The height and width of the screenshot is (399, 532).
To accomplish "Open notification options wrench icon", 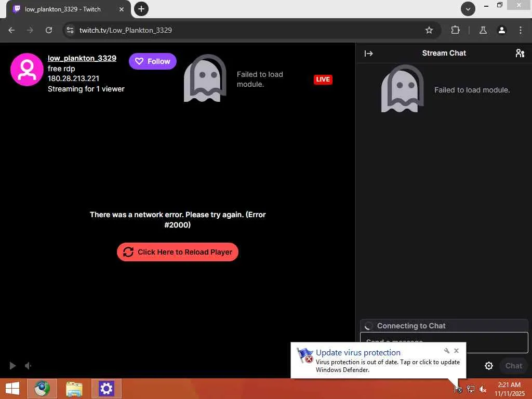I will (x=446, y=351).
